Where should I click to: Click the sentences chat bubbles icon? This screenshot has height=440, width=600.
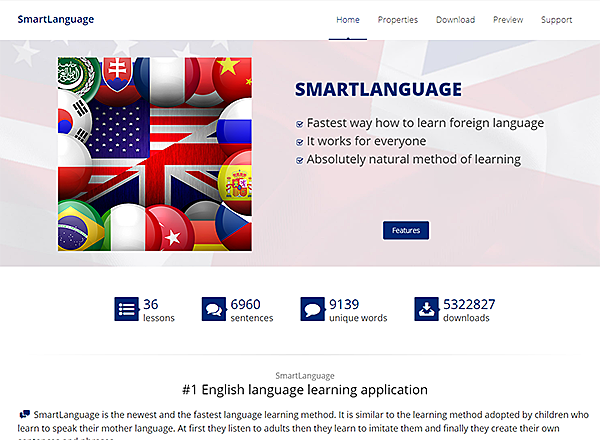(x=213, y=309)
